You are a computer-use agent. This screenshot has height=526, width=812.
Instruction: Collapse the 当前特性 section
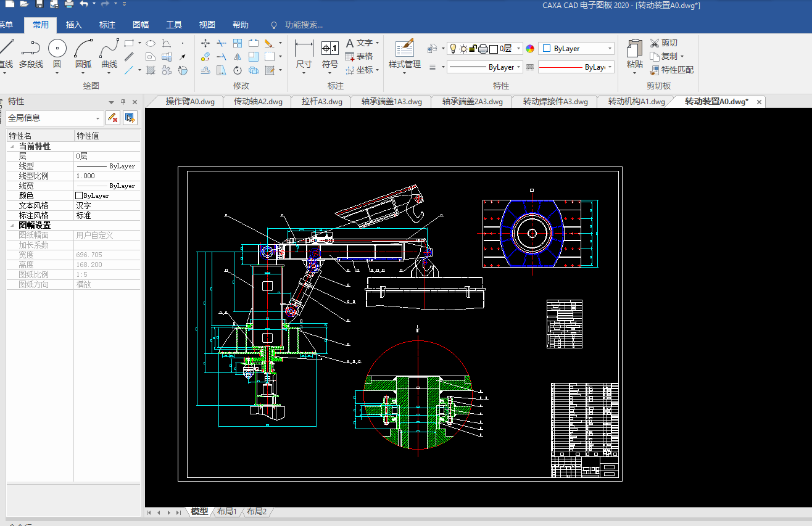(x=12, y=147)
